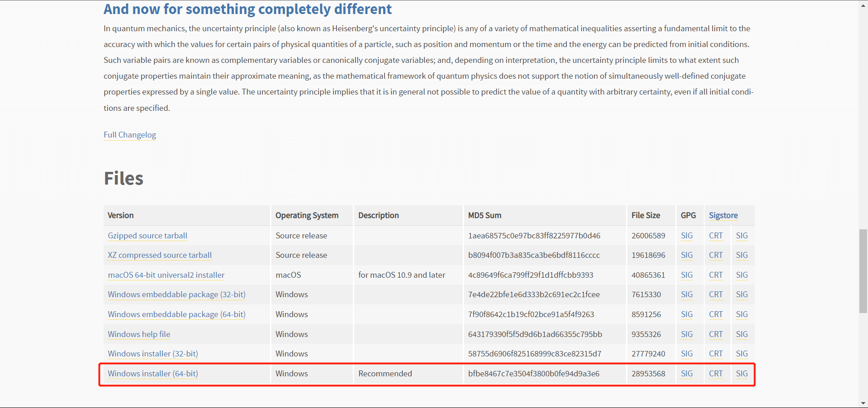The image size is (868, 408).
Task: Click the scrollbar down arrow
Action: (863, 403)
